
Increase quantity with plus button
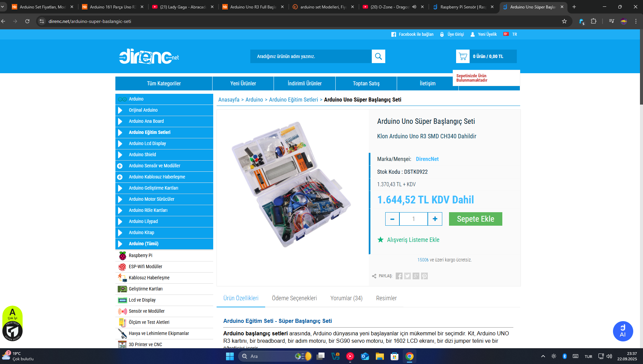[x=435, y=219]
